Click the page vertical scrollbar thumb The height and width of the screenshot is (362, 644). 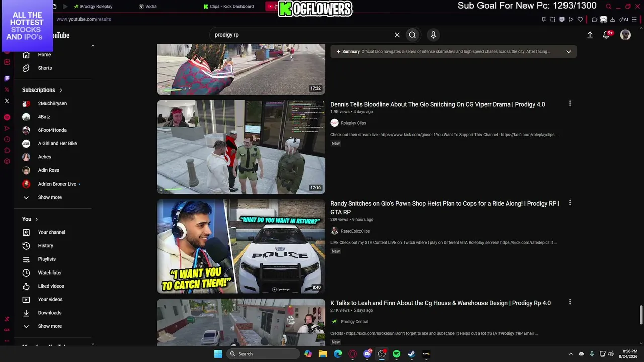pos(641,315)
